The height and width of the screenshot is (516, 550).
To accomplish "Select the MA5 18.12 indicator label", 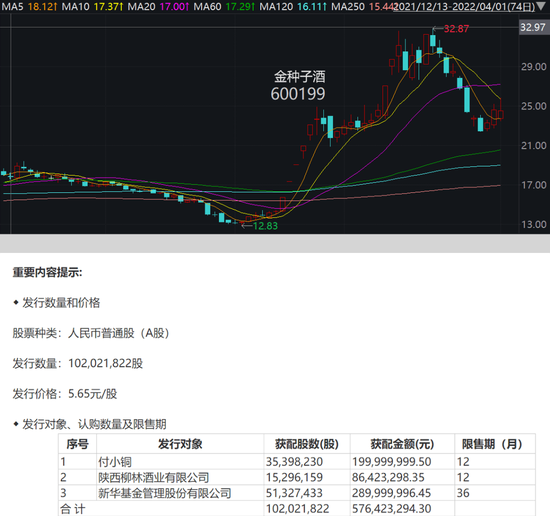I will [28, 6].
